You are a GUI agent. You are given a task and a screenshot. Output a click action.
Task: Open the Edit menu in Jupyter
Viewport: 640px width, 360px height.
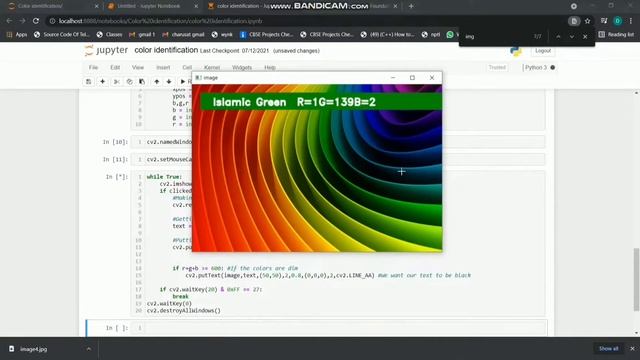click(115, 67)
